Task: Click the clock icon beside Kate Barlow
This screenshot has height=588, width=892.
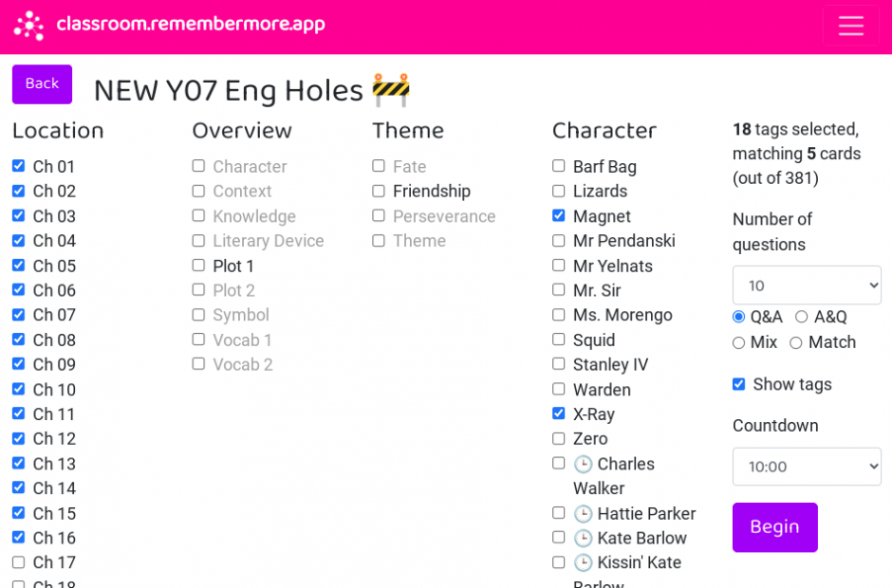Action: pos(583,538)
